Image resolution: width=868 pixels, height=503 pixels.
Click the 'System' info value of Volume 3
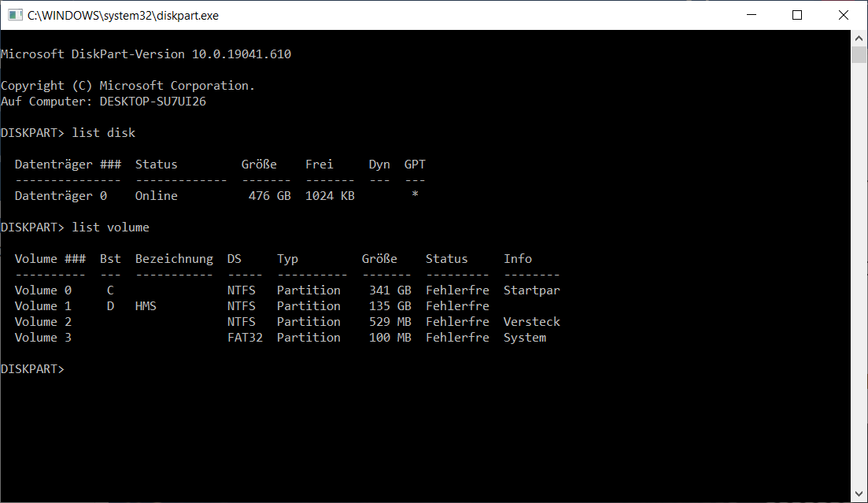pyautogui.click(x=525, y=338)
